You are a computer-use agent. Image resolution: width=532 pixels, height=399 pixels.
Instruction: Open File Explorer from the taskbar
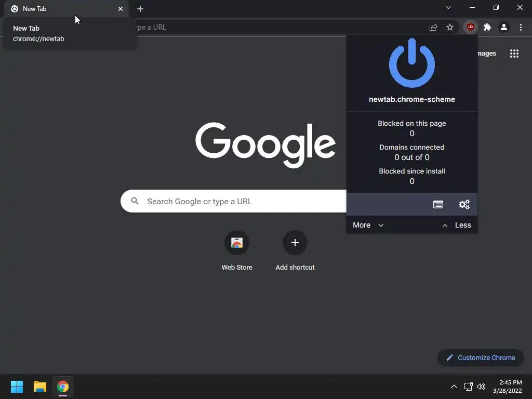click(39, 387)
